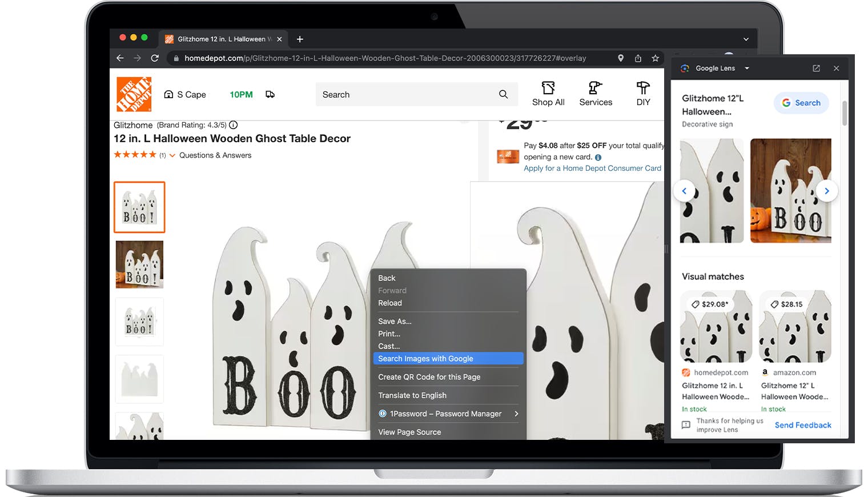Select the second ghost decor thumbnail
Screen dimensions: 868x497
point(139,264)
